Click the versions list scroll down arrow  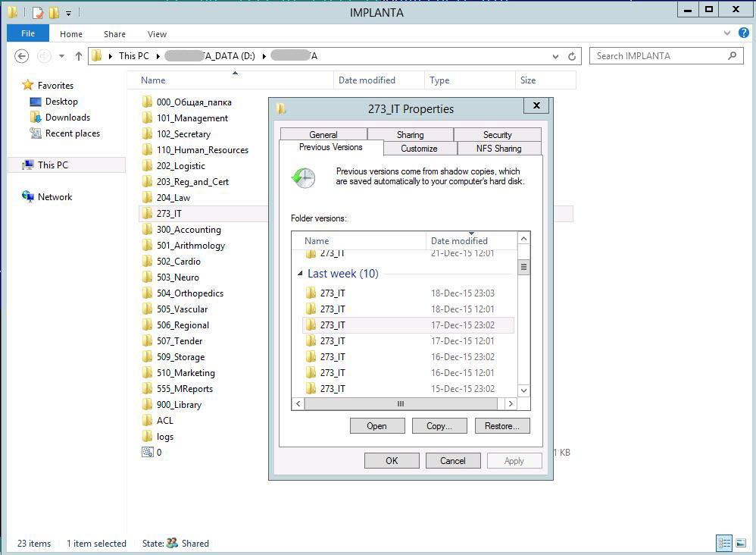click(x=523, y=391)
